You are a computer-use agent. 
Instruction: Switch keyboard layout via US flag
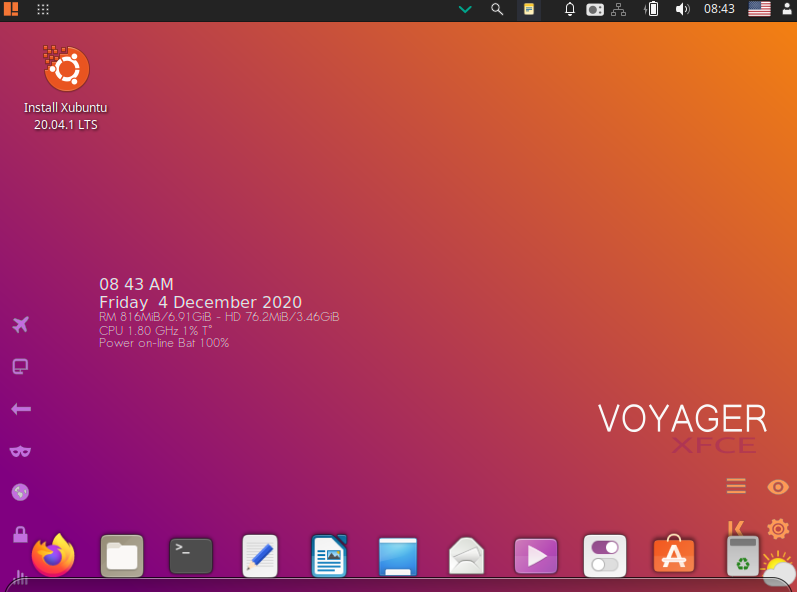coord(759,9)
